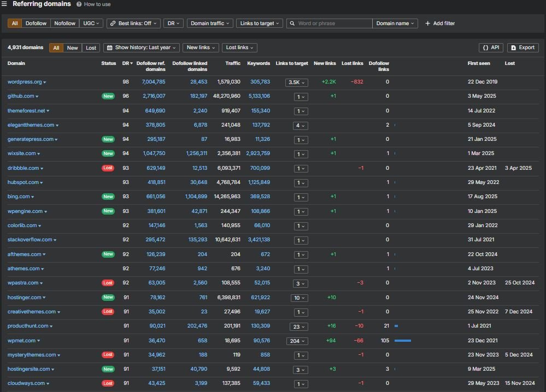Click the Add filter button
The height and width of the screenshot is (392, 546).
coord(440,23)
